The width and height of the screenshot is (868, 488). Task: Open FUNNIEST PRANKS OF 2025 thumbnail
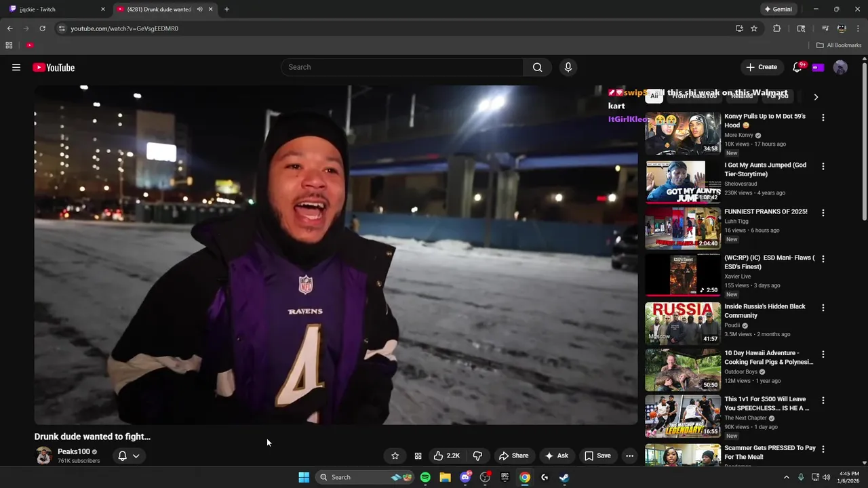point(683,228)
